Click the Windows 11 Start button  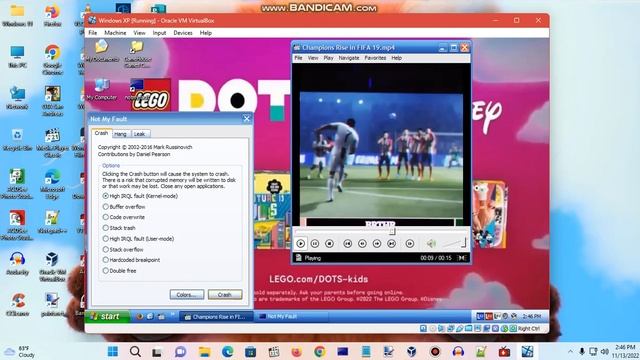[x=113, y=351]
